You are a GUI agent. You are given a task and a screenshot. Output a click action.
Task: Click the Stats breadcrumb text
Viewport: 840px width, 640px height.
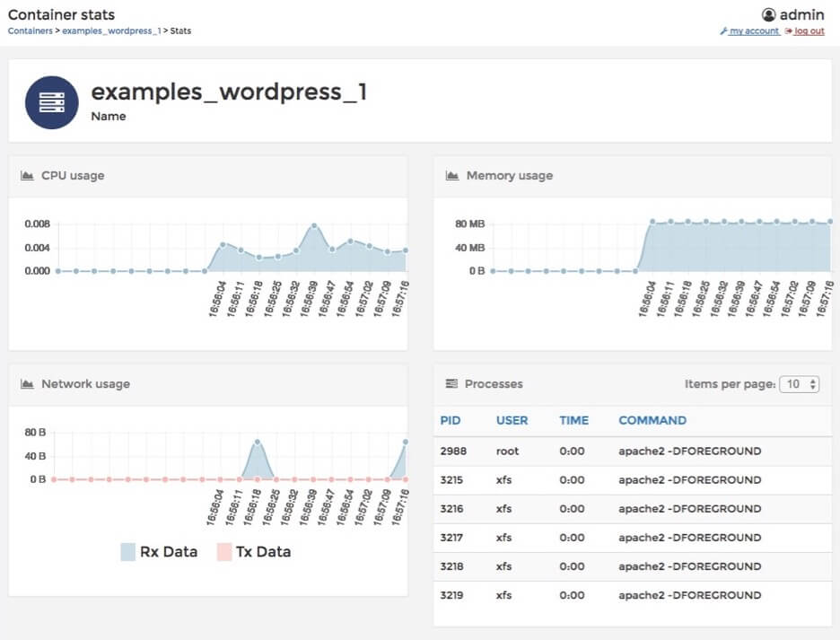[x=180, y=31]
